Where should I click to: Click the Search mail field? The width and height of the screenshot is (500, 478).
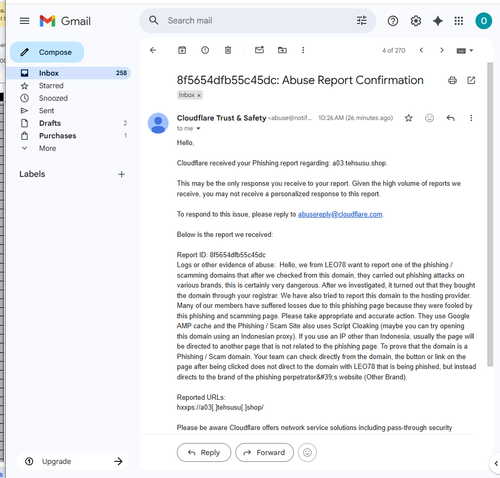257,20
